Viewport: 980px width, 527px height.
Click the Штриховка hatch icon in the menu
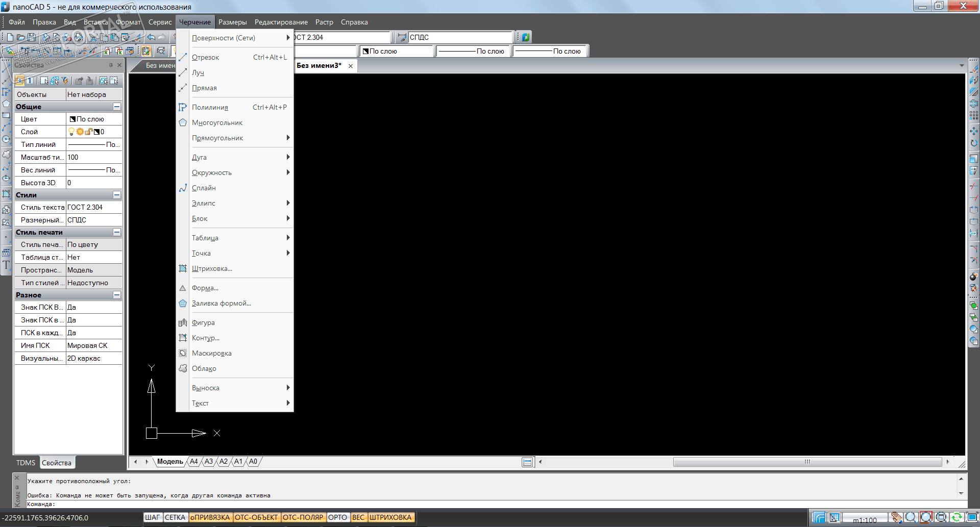pos(183,268)
